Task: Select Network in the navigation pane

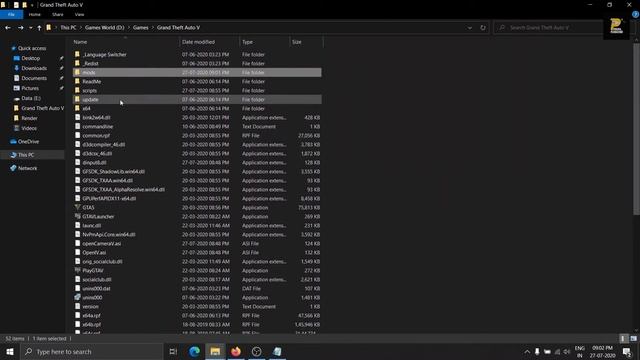Action: coord(27,168)
